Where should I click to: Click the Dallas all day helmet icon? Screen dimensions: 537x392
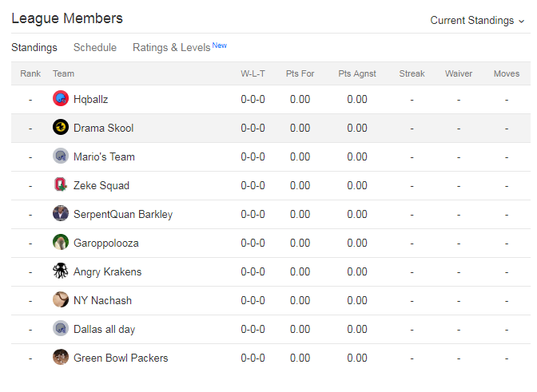(x=61, y=328)
